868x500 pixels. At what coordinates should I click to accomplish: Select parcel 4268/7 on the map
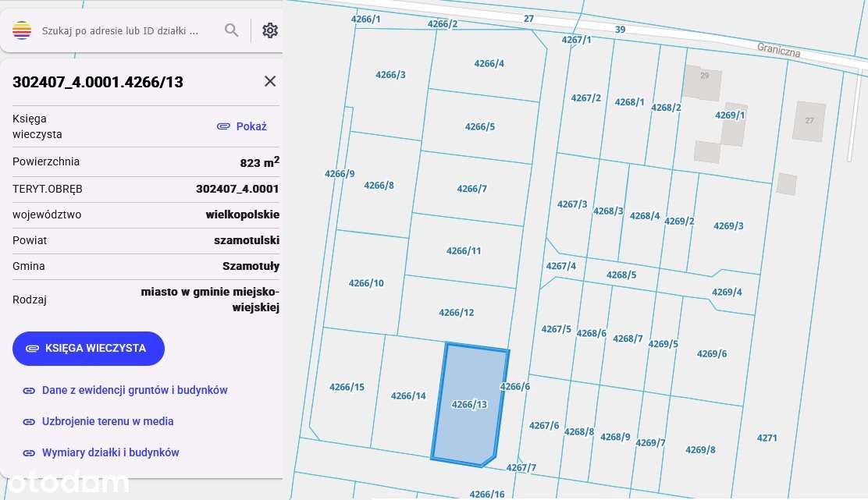tap(628, 339)
